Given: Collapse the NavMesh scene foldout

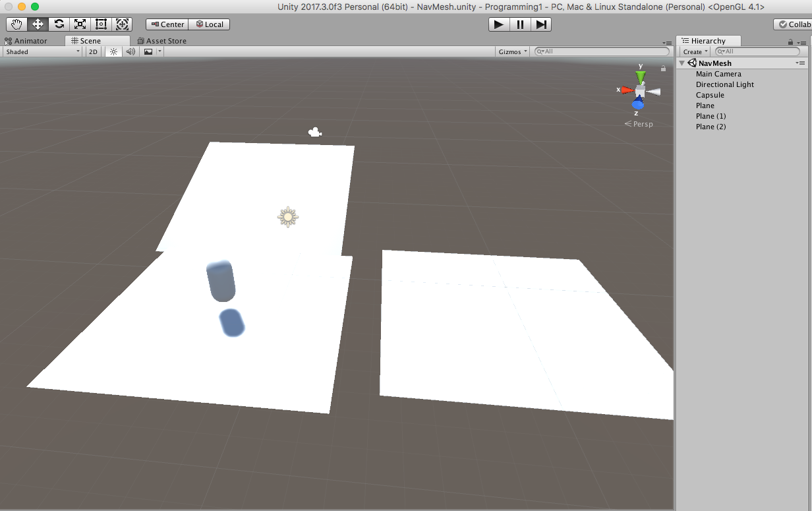Looking at the screenshot, I should 682,63.
